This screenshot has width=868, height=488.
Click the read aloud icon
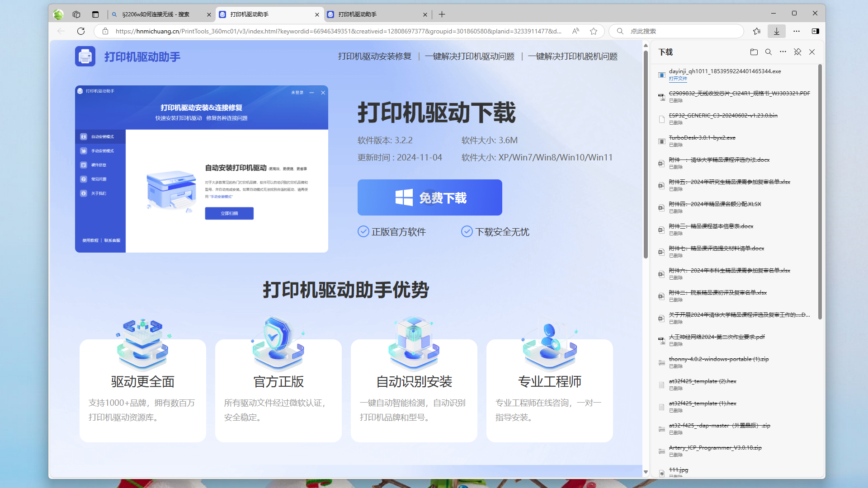pyautogui.click(x=576, y=31)
